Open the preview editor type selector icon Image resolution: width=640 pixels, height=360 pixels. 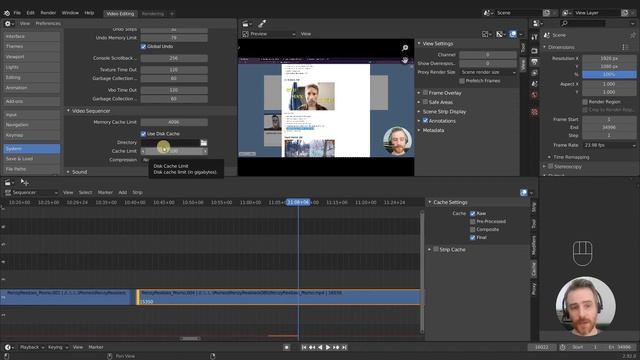247,24
